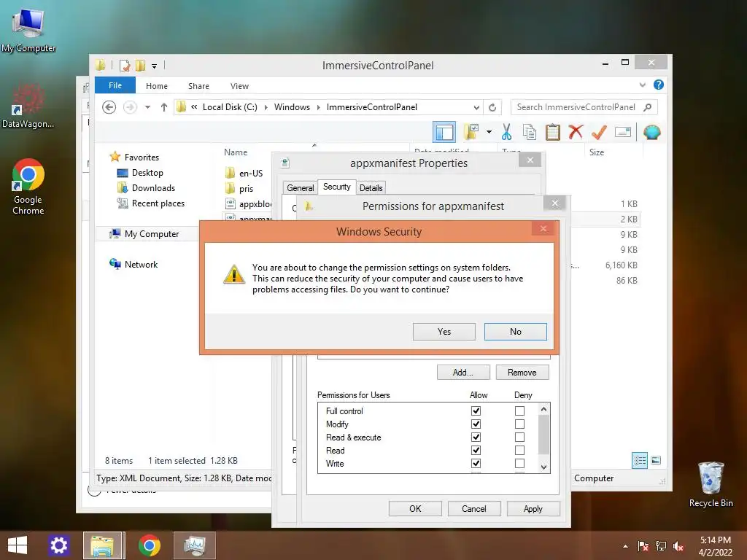Open the recent locations dropdown arrow
The width and height of the screenshot is (747, 560).
[x=147, y=107]
